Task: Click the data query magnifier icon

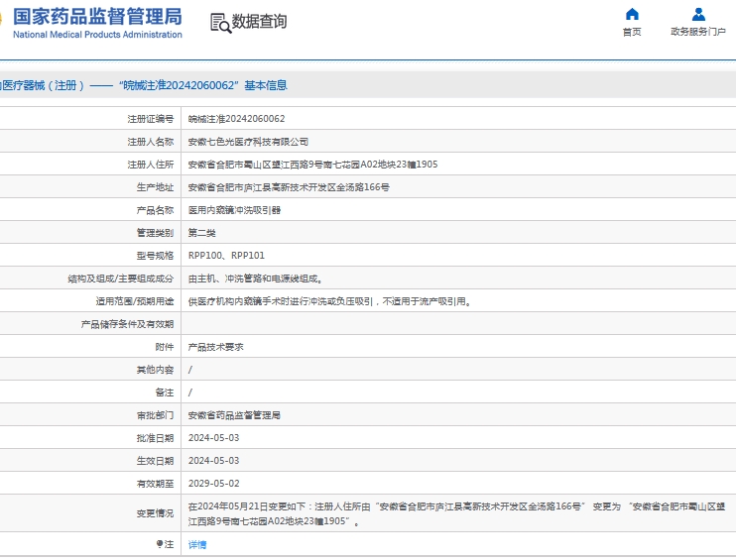Action: (220, 23)
